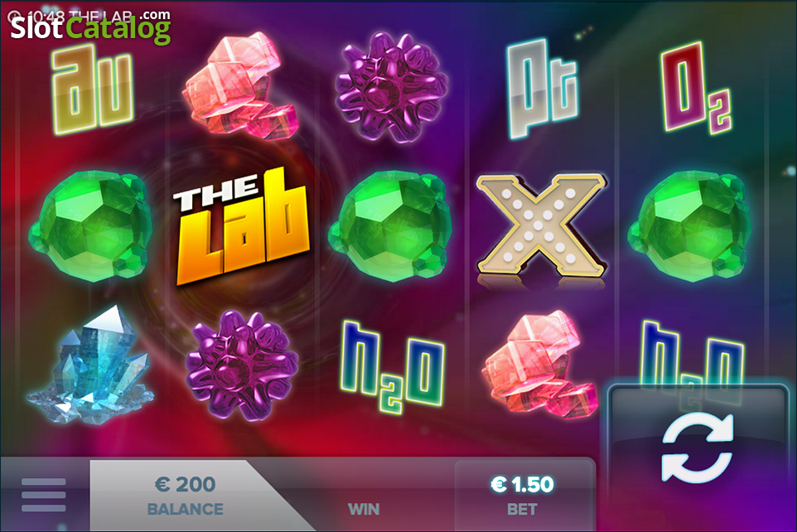
Task: Click the purple molecule in the top row
Action: 392,86
